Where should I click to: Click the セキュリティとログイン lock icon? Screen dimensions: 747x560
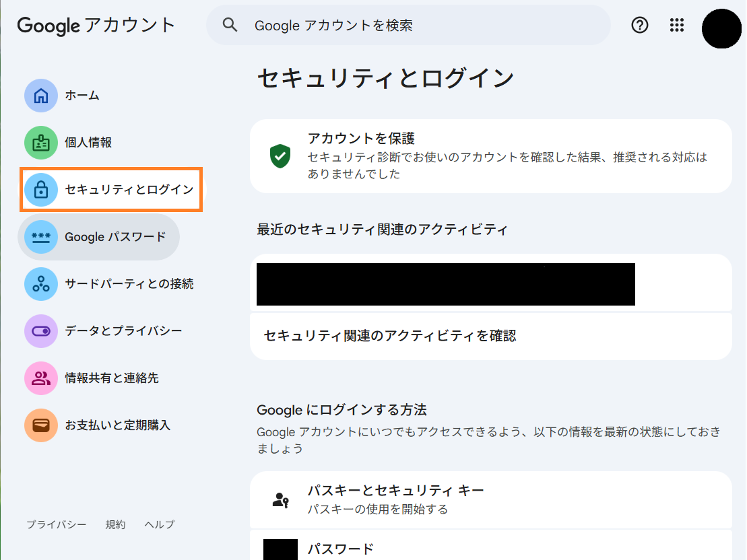[40, 190]
